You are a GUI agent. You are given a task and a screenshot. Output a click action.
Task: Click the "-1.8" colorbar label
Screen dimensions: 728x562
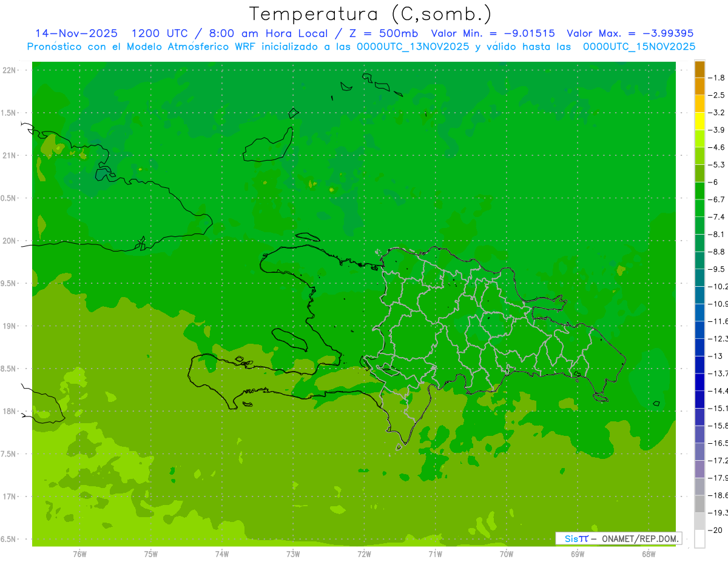[717, 78]
